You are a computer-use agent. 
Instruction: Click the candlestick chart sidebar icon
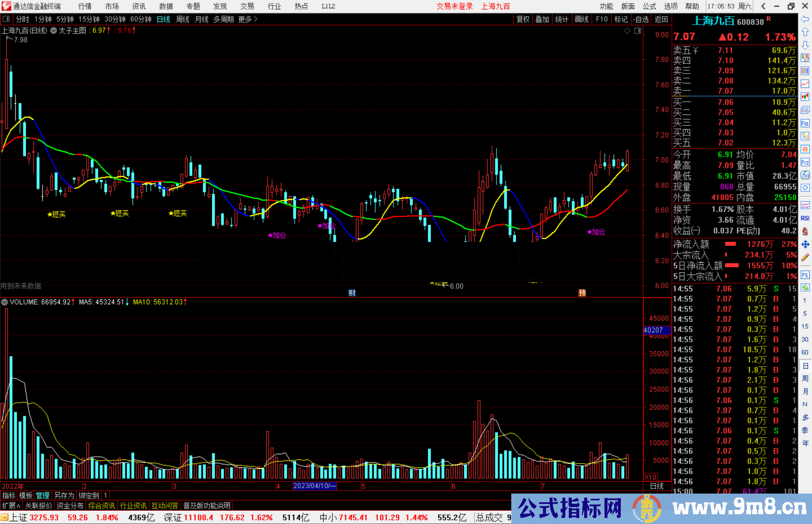pyautogui.click(x=805, y=97)
